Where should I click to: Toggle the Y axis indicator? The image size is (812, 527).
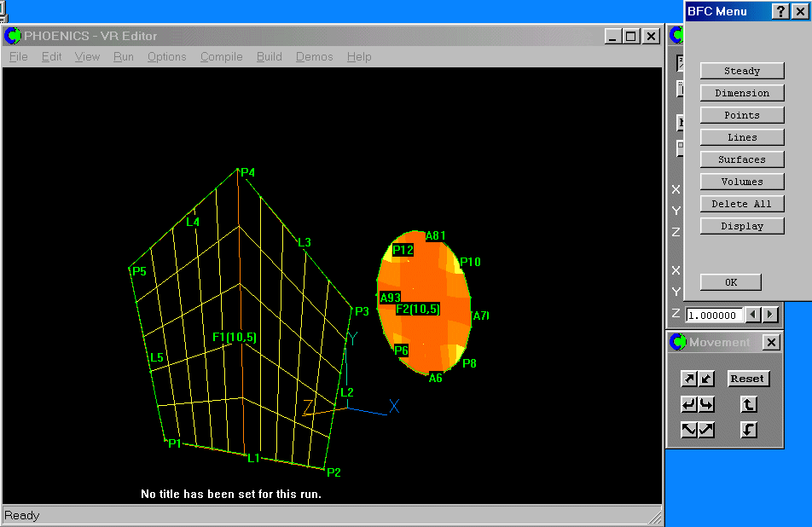[x=675, y=210]
